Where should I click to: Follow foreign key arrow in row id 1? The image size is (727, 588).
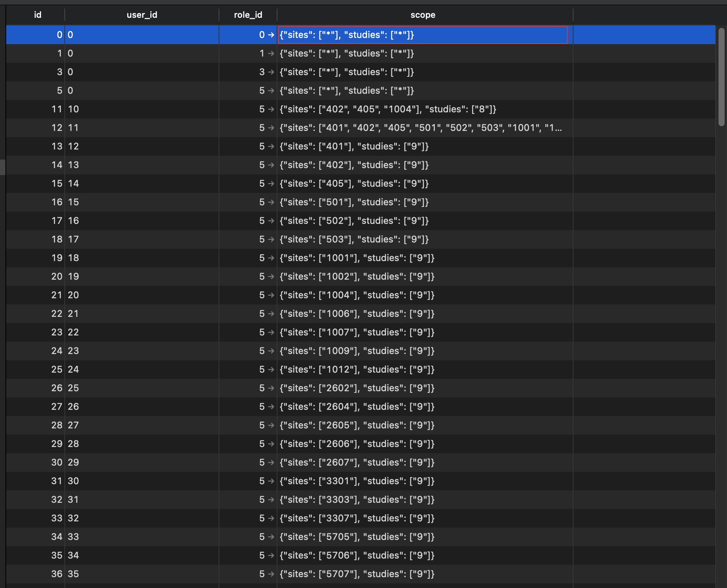tap(271, 53)
